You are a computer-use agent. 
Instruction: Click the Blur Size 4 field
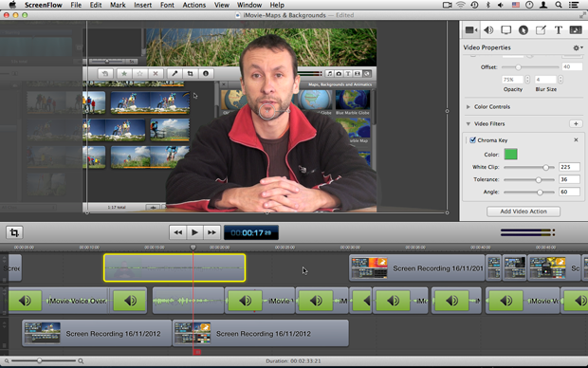(545, 80)
